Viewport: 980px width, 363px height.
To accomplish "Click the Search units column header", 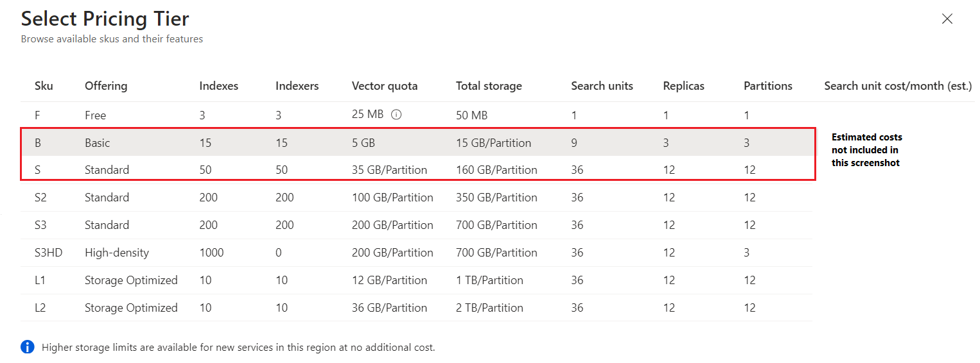I will pos(602,86).
